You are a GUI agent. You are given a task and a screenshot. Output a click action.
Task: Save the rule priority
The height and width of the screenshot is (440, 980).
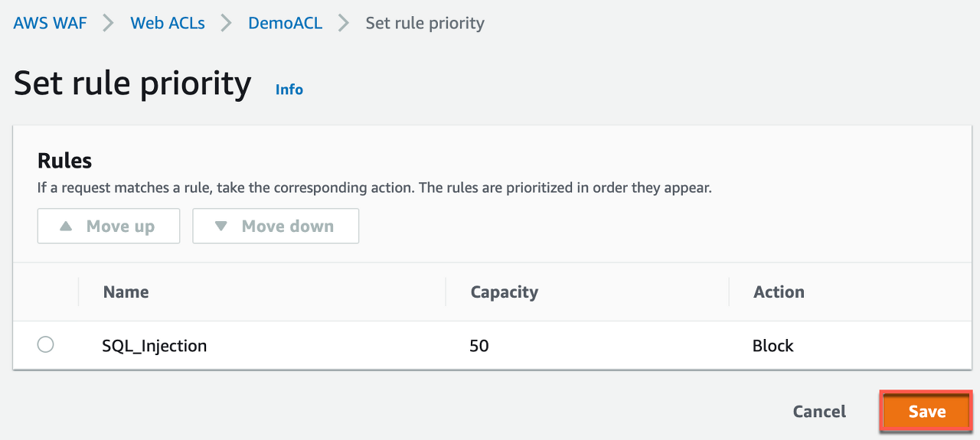(x=926, y=412)
